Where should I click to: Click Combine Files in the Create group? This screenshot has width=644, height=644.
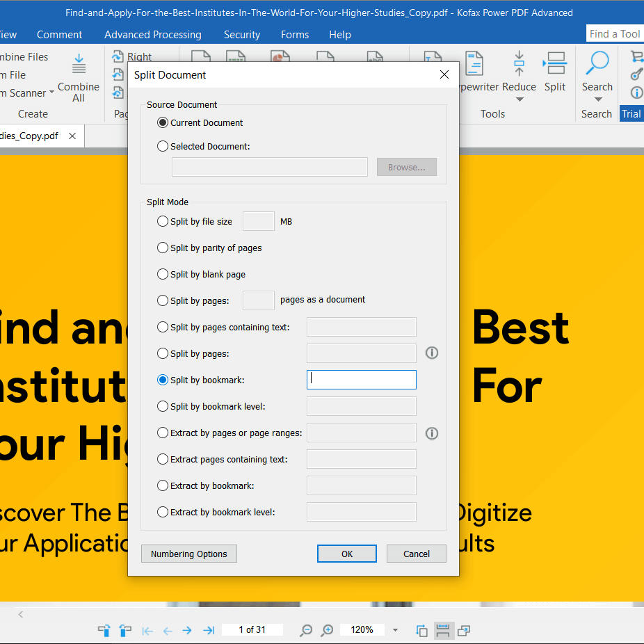(x=24, y=57)
